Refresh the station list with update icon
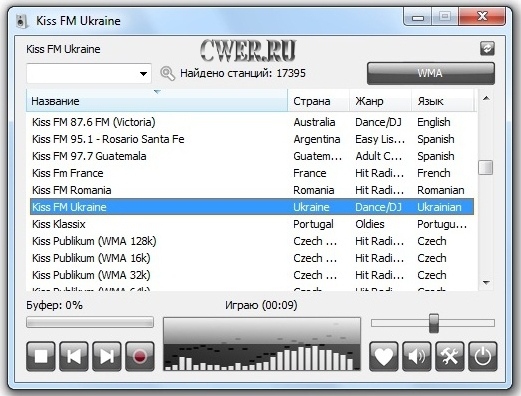The image size is (521, 396). pyautogui.click(x=487, y=49)
